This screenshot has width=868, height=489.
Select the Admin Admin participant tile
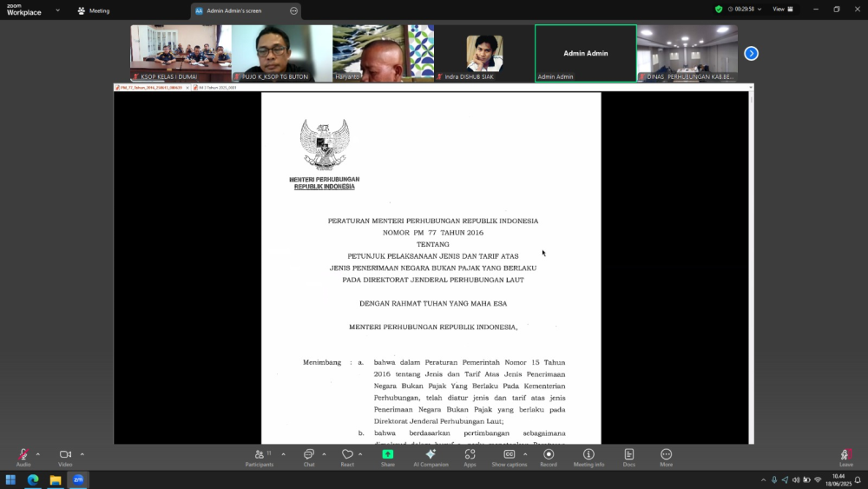tap(586, 53)
